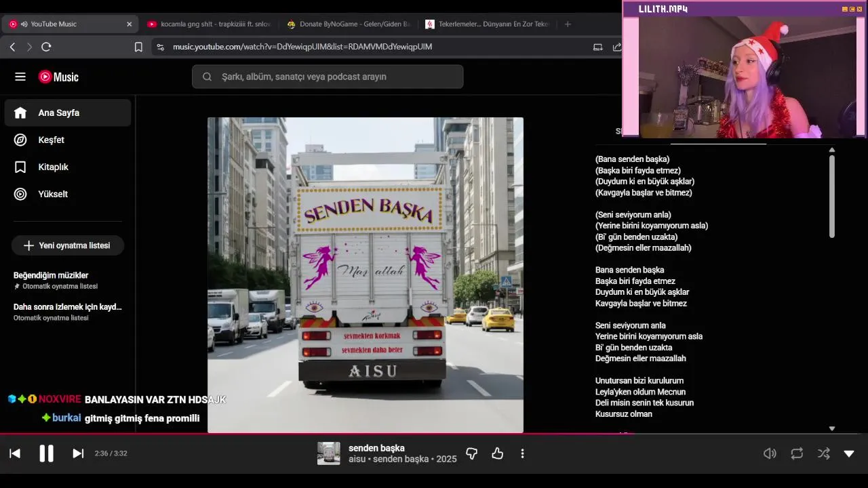Open a new browser tab

(568, 24)
